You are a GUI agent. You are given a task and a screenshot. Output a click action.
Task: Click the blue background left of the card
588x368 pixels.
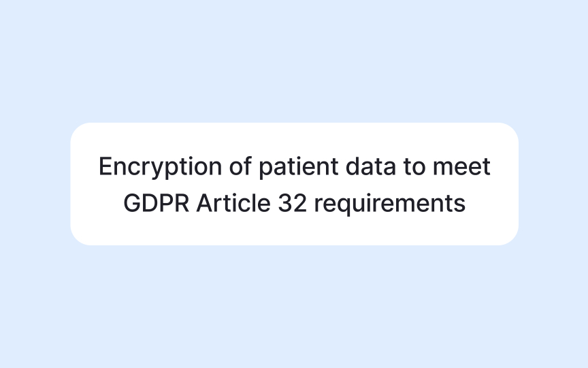pyautogui.click(x=34, y=184)
